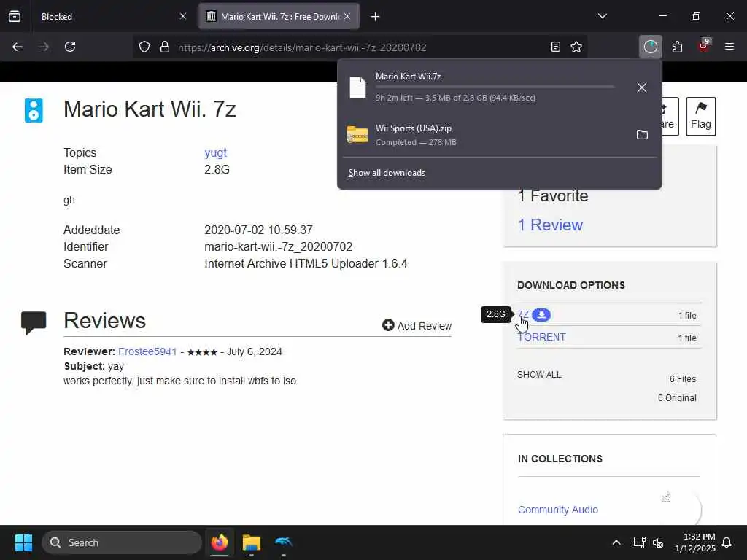Image resolution: width=747 pixels, height=560 pixels.
Task: Toggle the downloads progress toolbar button
Action: click(x=650, y=47)
